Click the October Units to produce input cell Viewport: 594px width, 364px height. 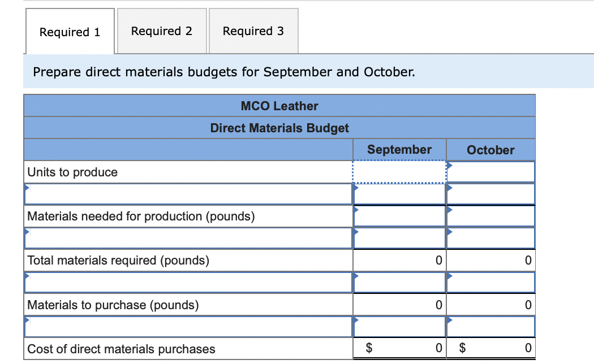(x=490, y=172)
